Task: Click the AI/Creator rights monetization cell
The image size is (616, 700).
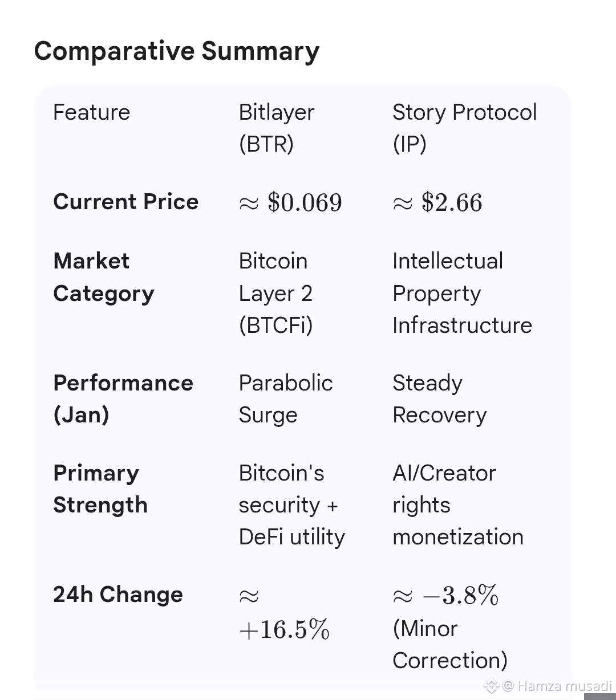Action: tap(457, 504)
